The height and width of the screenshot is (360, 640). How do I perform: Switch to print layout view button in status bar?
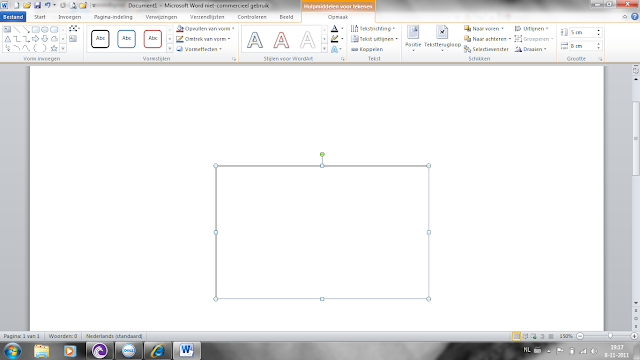click(x=516, y=336)
